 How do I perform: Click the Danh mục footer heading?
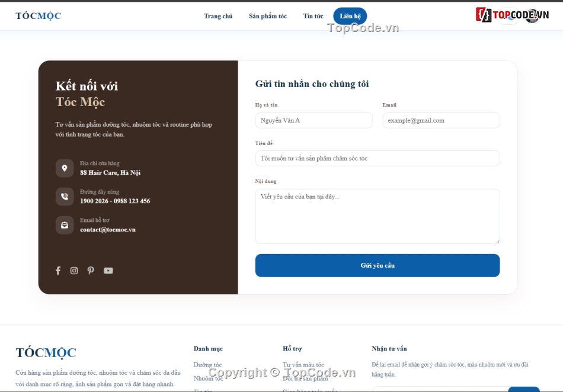pos(208,349)
